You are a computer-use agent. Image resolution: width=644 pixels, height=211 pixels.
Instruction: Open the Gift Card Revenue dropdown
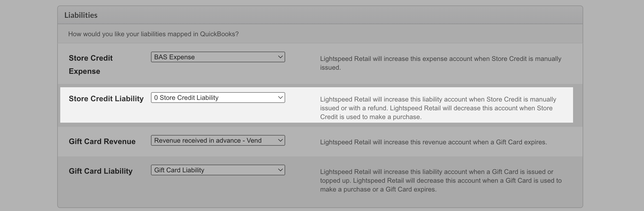coord(218,140)
